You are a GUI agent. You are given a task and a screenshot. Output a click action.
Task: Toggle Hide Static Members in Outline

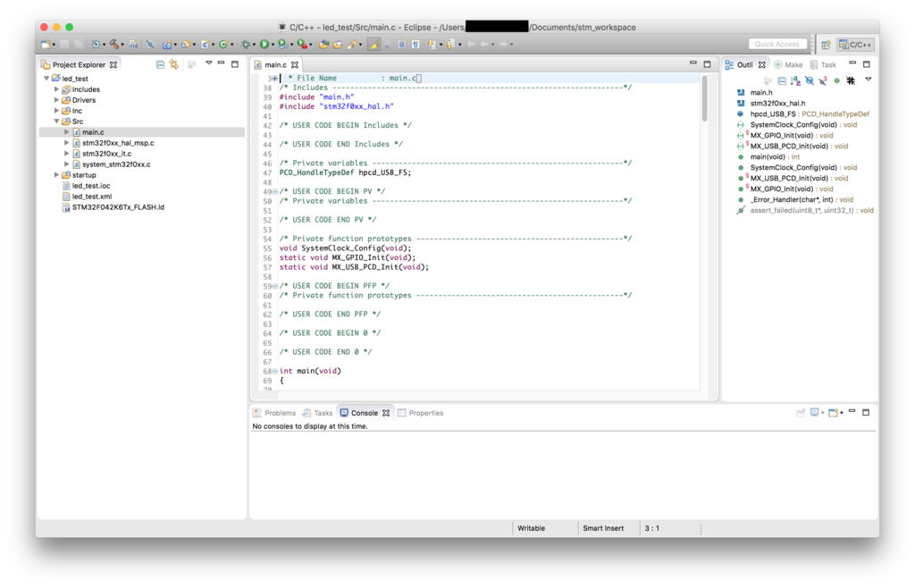[823, 80]
